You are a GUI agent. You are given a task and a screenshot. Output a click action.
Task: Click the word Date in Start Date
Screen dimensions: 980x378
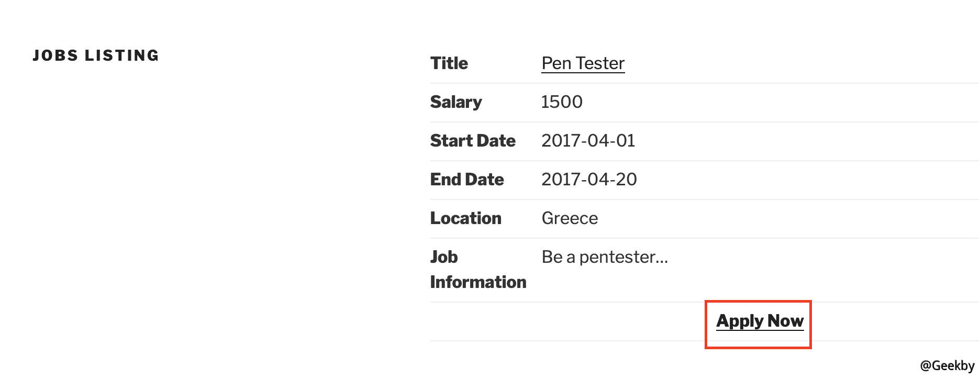click(x=496, y=141)
